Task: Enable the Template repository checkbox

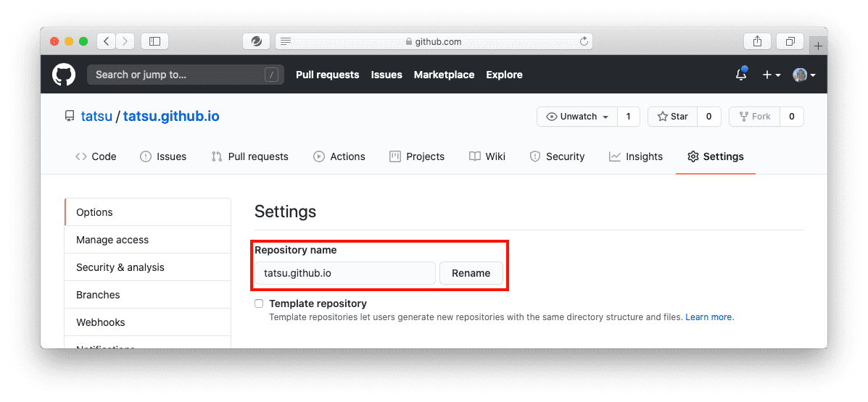Action: pos(259,303)
